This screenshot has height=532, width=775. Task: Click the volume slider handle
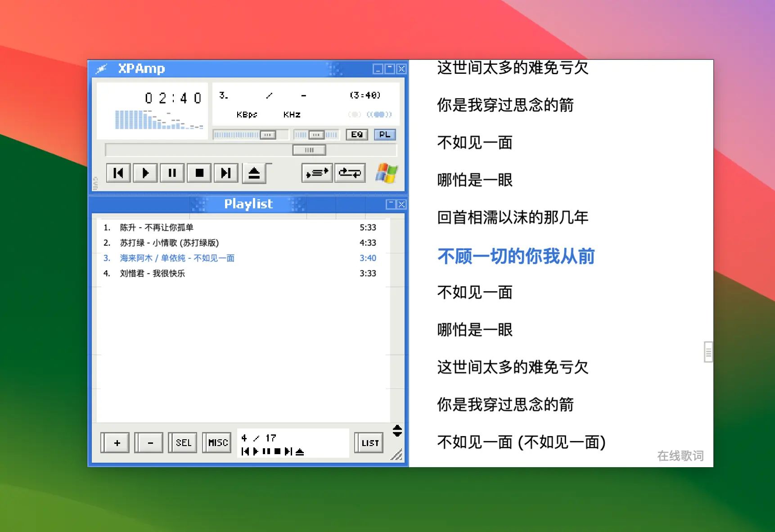click(x=268, y=135)
